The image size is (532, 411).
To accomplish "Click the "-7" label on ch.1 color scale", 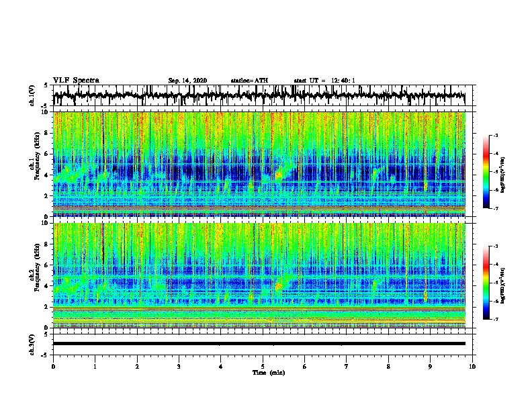I will pos(495,208).
